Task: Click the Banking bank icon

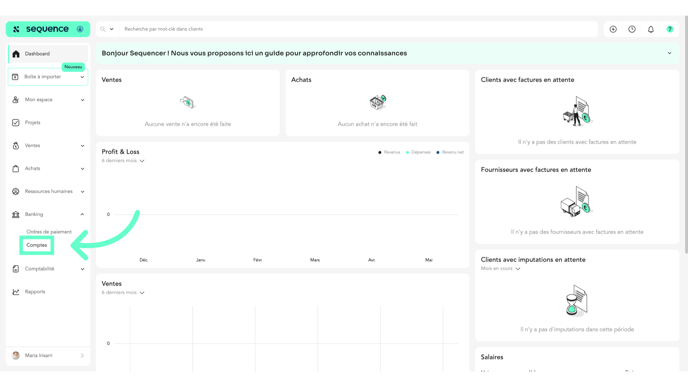Action: coord(15,215)
